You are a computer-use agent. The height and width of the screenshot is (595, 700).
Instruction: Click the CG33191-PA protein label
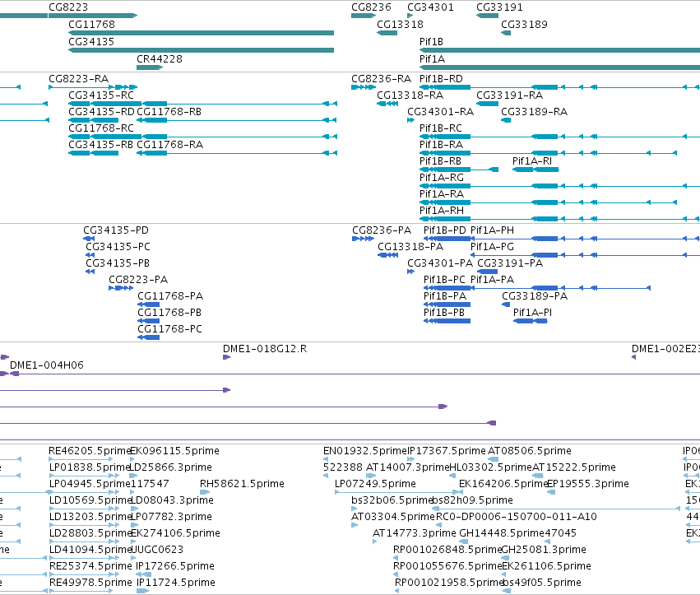click(x=510, y=263)
